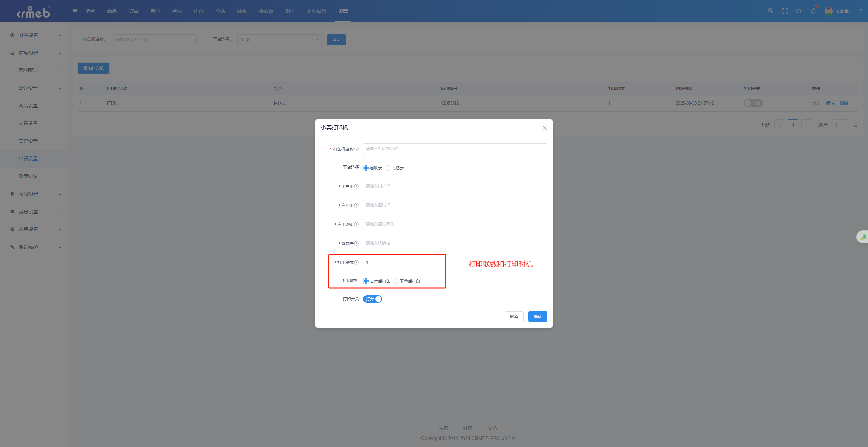
Task: Open the 订单 top navigation tab
Action: click(133, 11)
